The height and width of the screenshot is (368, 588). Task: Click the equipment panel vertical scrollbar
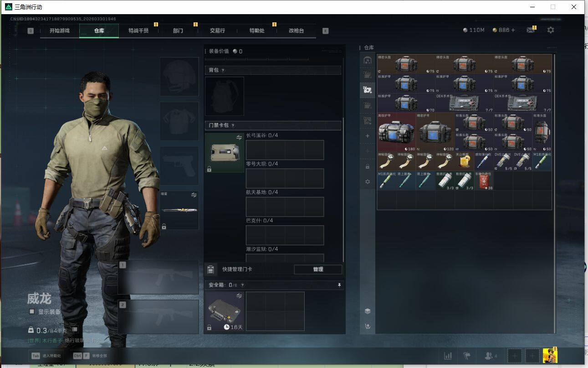point(343,189)
